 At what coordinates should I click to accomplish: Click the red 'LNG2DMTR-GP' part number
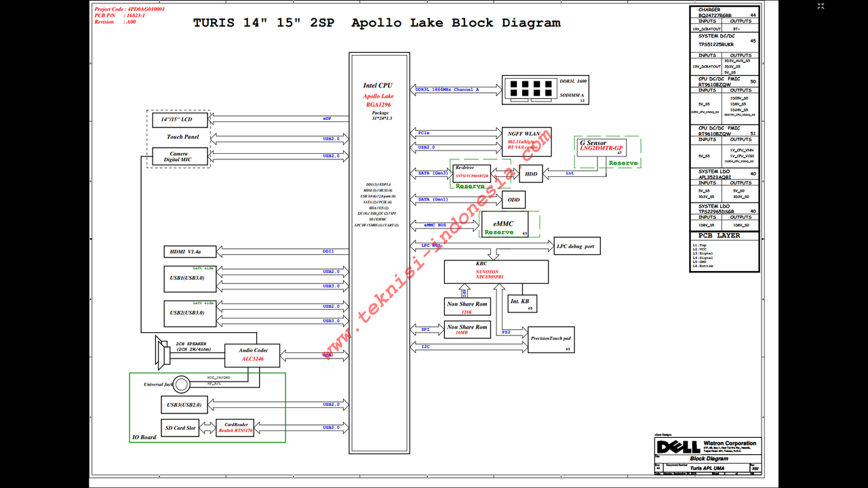click(601, 148)
